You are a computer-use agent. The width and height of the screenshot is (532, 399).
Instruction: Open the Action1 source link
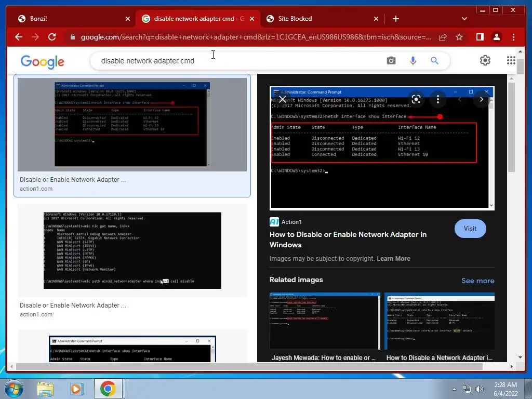[286, 222]
